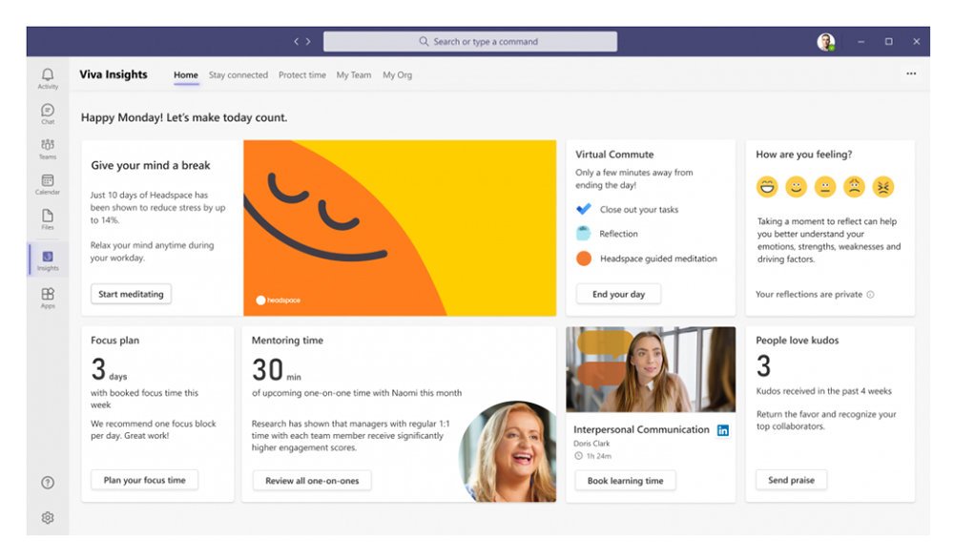
Task: Switch to the Protect time tab
Action: tap(301, 74)
